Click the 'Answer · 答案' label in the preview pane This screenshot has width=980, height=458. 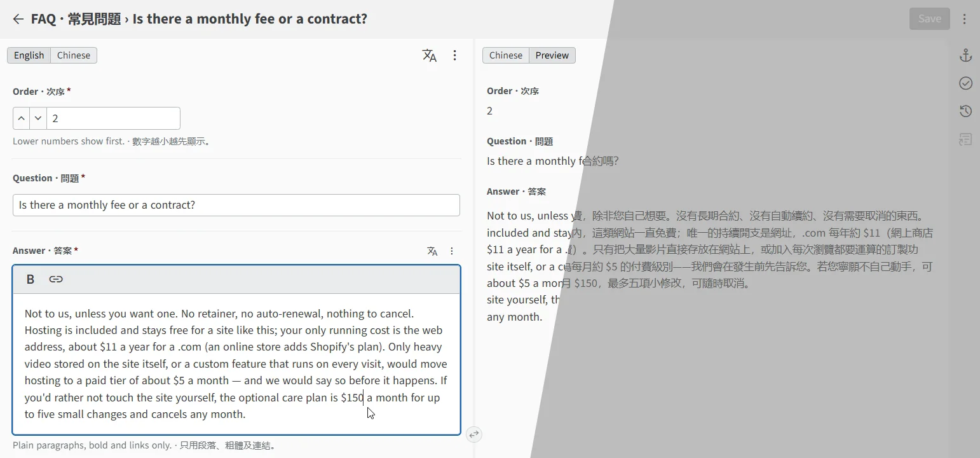click(x=516, y=191)
